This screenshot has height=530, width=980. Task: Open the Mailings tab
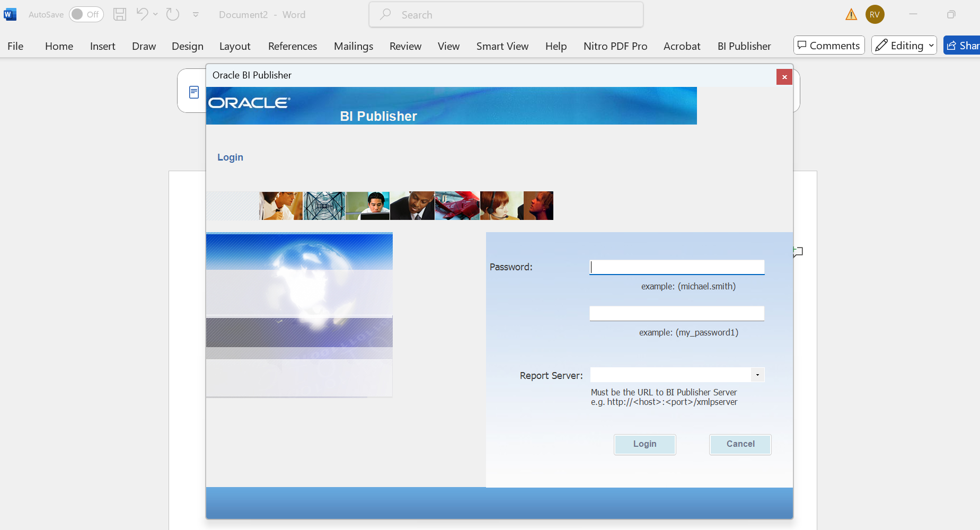coord(354,46)
